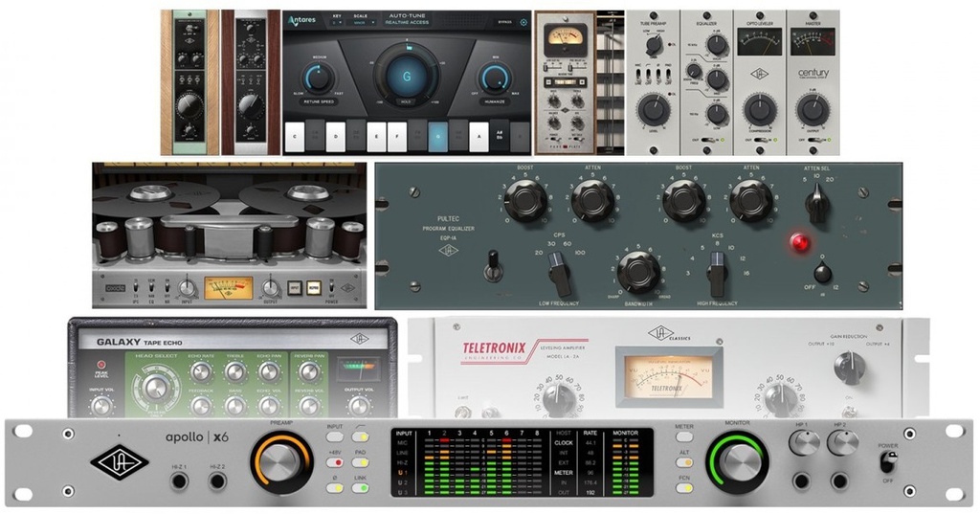980x514 pixels.
Task: Open the Auto-Tune Scale dropdown
Action: click(363, 22)
